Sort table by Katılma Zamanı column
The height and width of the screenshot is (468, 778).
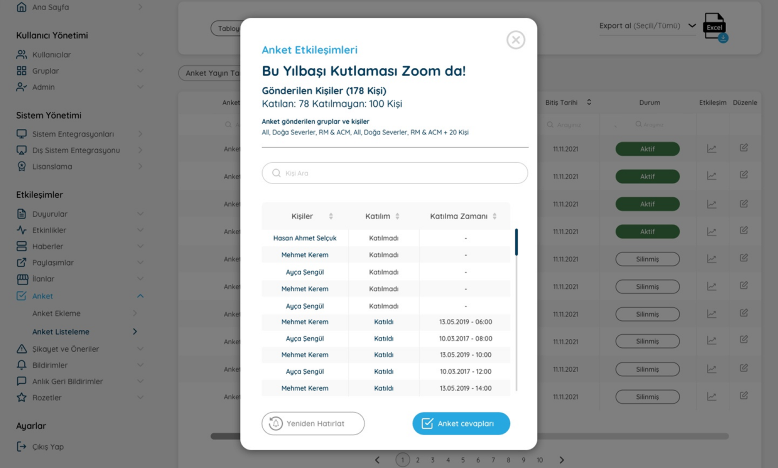[x=495, y=216]
